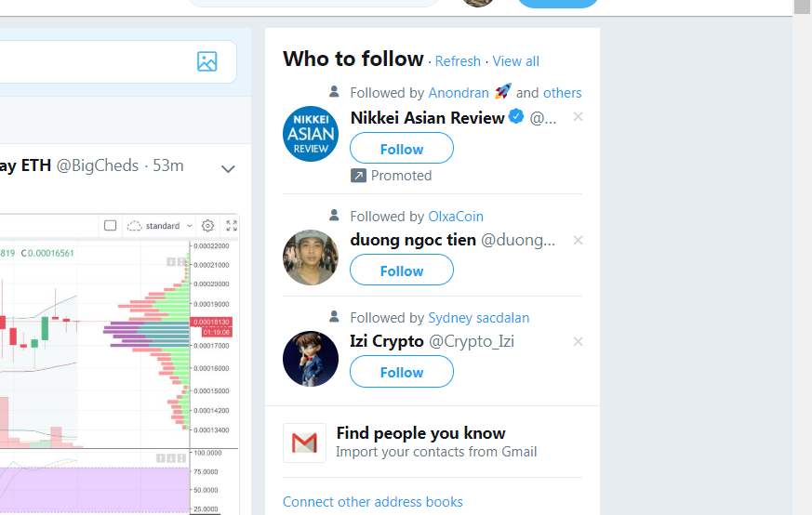812x515 pixels.
Task: Open the OlxaCoin follower link
Action: click(x=456, y=217)
